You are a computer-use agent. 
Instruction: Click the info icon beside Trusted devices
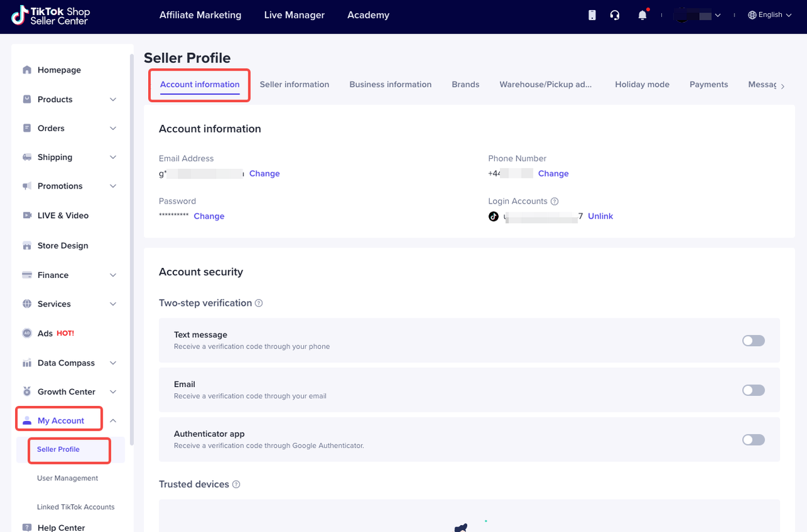click(x=236, y=485)
